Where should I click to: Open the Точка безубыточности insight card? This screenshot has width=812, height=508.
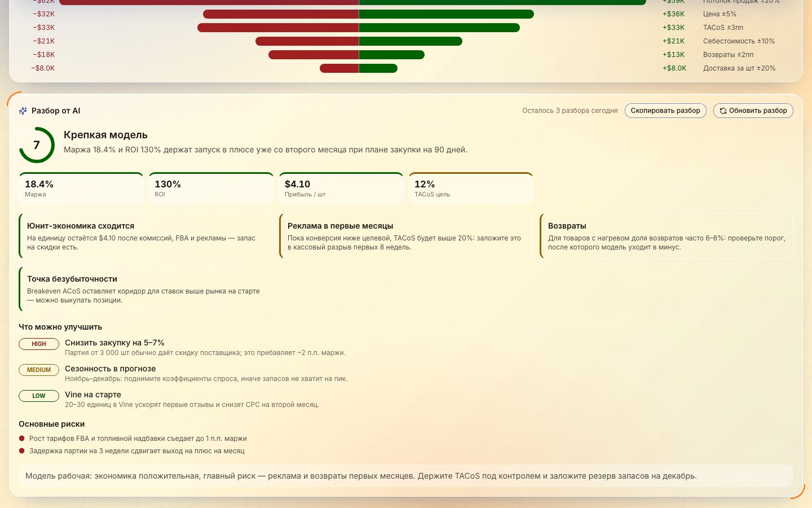coord(145,289)
